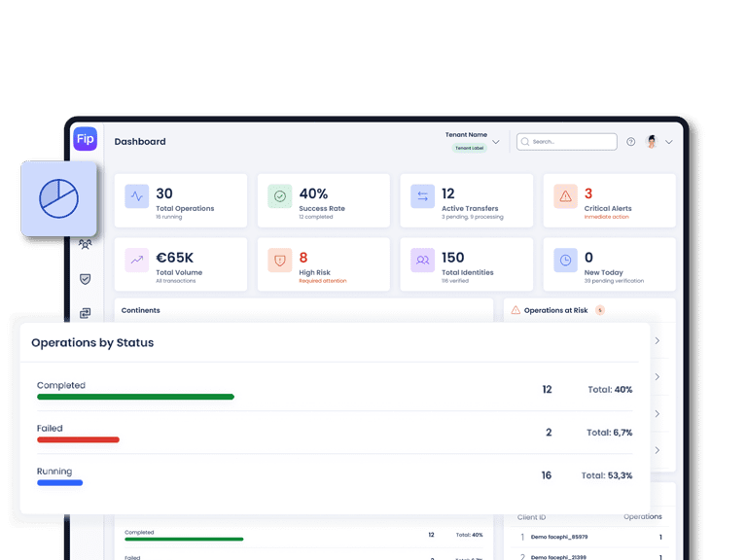Open the €65K Total Volume card

tap(181, 264)
